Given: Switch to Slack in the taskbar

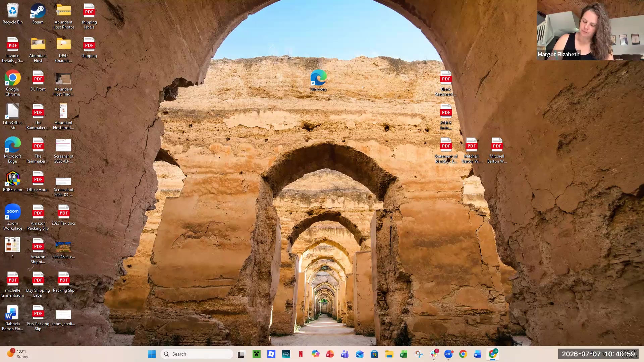Looking at the screenshot, I should point(434,354).
